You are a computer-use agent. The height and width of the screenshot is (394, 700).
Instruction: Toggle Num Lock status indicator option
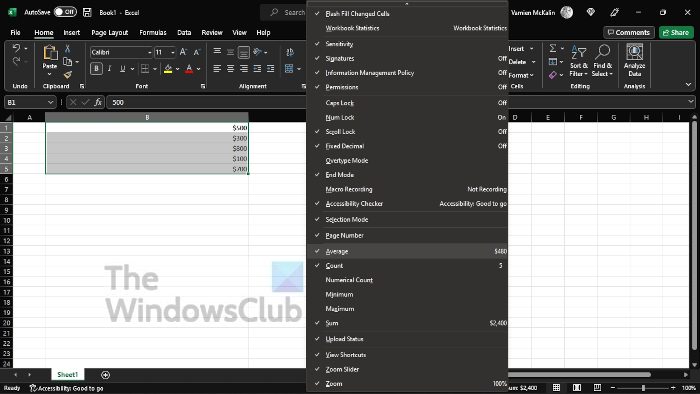407,117
